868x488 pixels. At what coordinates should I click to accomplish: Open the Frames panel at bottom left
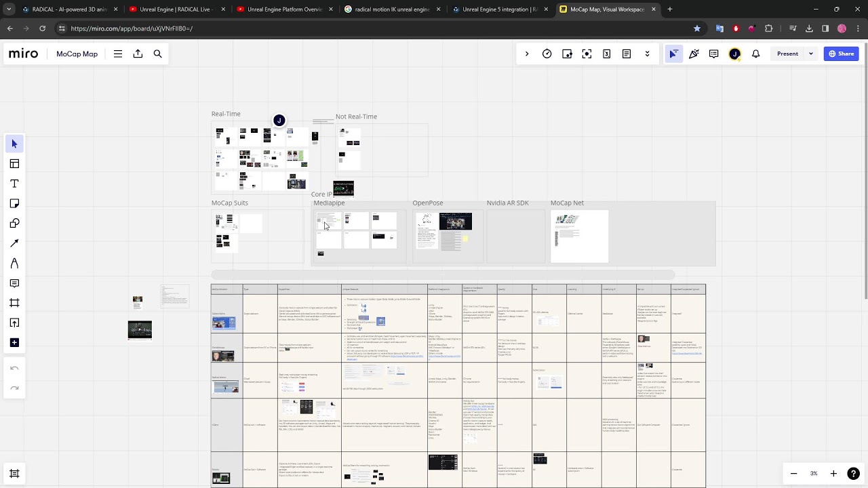[14, 474]
